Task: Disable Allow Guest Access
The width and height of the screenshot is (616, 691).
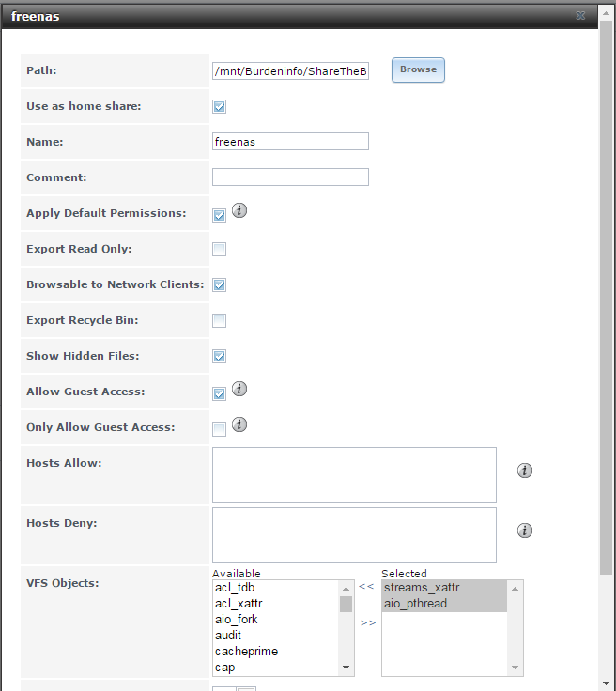Action: [x=220, y=393]
